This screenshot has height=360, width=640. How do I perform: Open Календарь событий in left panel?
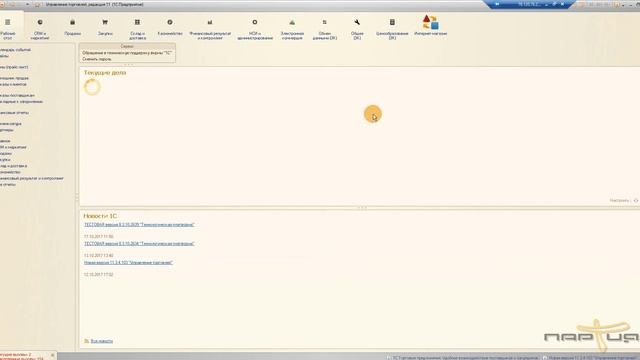(15, 50)
